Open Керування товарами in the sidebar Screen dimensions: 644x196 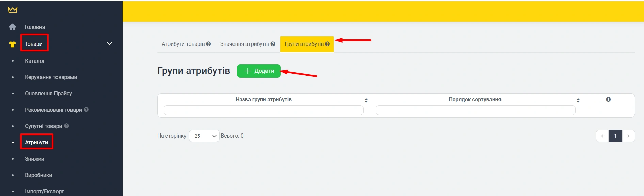tap(51, 77)
